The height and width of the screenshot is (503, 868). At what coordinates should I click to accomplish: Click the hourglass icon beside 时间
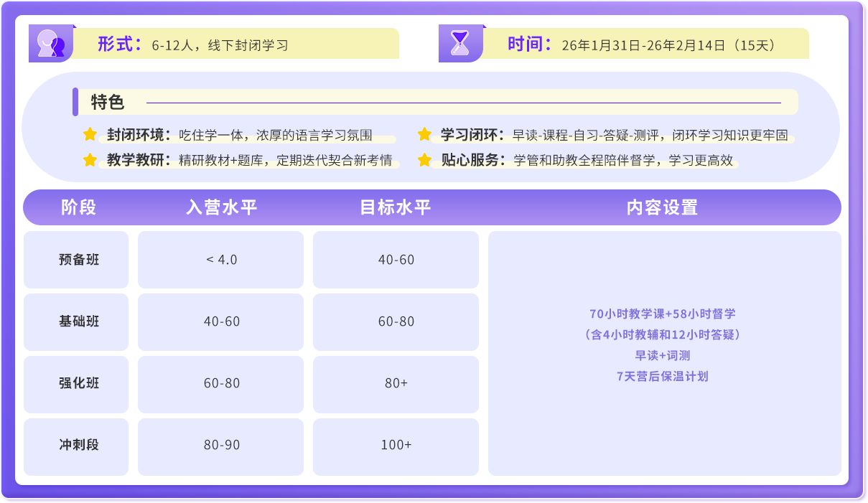point(460,44)
